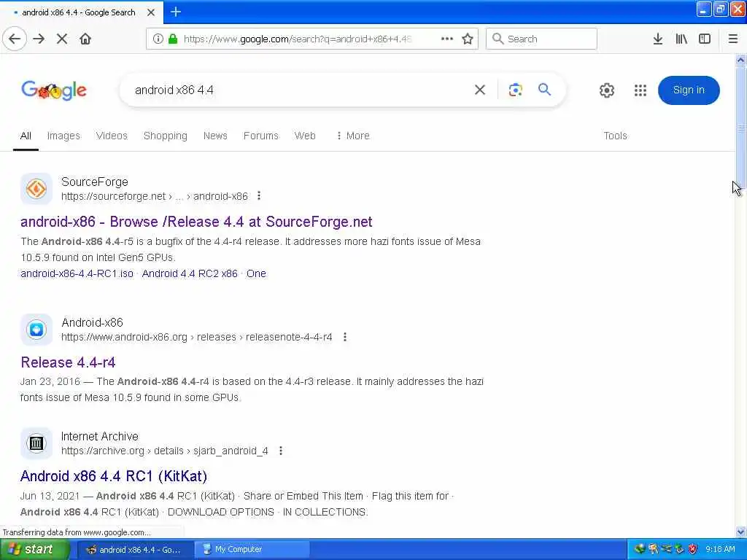Focus the Google search query box
Image resolution: width=747 pixels, height=560 pixels.
(x=300, y=90)
